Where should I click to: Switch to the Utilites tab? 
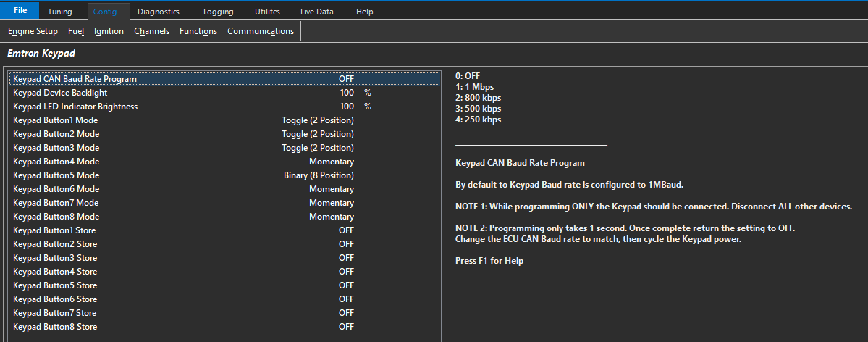(267, 11)
